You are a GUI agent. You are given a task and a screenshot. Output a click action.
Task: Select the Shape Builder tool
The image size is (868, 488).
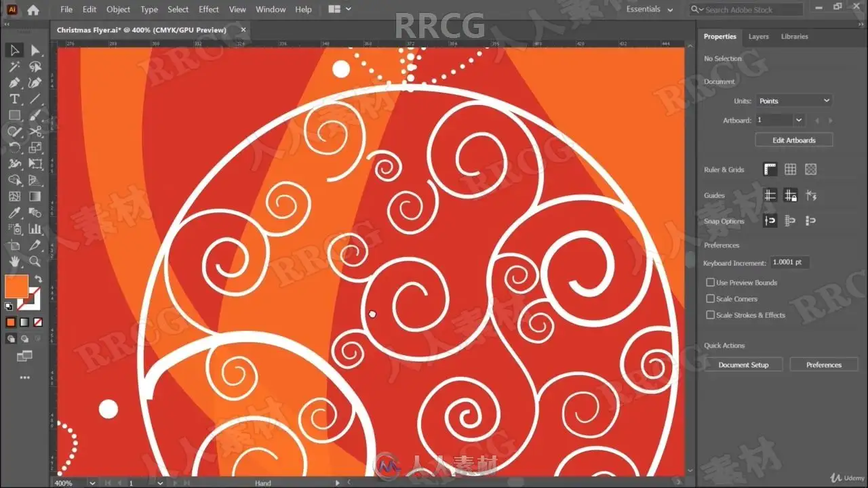14,180
